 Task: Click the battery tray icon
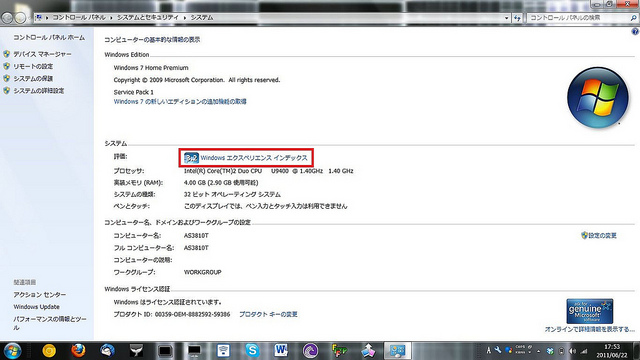pos(561,351)
